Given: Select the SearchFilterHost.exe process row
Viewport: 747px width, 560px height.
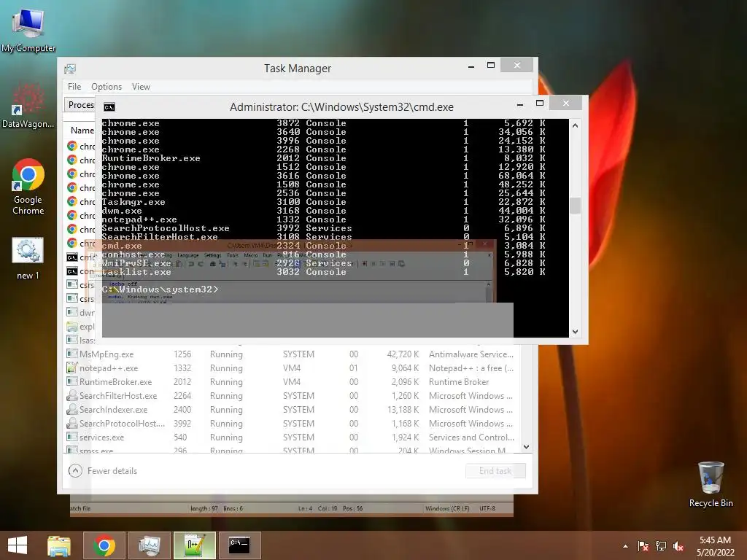Looking at the screenshot, I should tap(292, 396).
